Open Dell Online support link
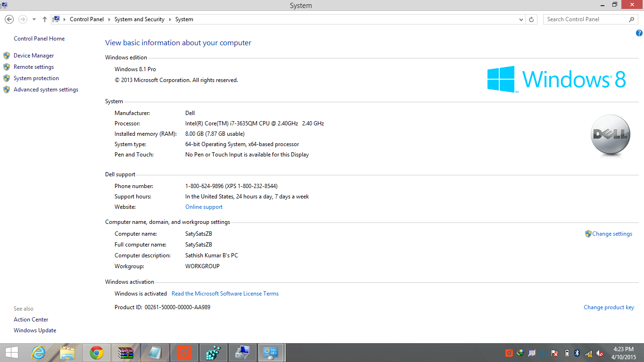The width and height of the screenshot is (644, 362). coord(204,207)
